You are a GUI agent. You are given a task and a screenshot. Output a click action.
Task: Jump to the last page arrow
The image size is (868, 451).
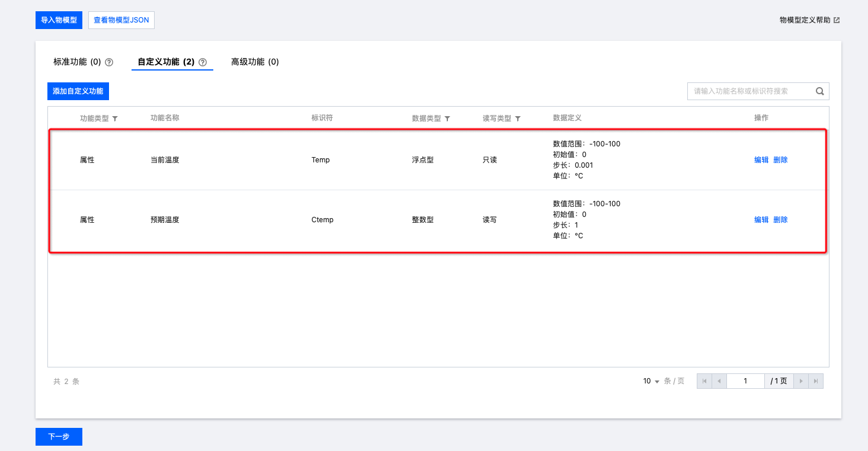[816, 381]
